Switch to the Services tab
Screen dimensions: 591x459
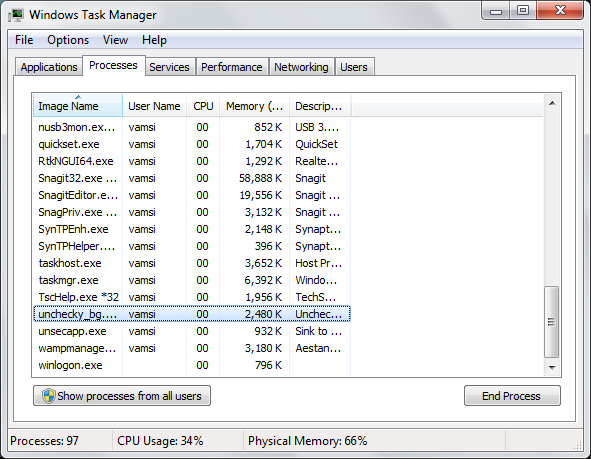(x=170, y=67)
